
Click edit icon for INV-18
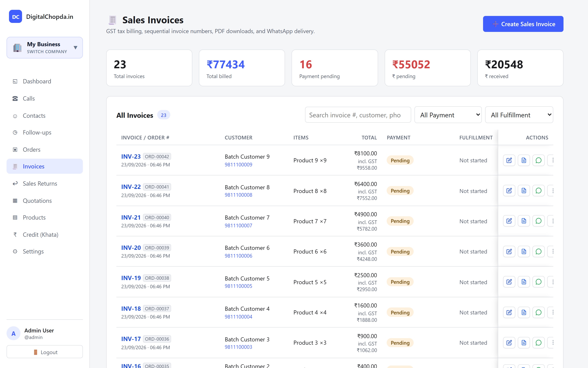tap(509, 312)
